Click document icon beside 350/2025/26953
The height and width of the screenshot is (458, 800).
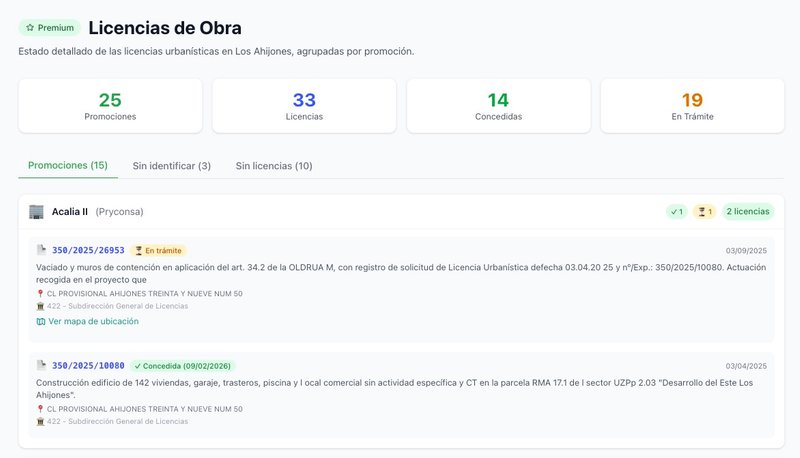41,250
